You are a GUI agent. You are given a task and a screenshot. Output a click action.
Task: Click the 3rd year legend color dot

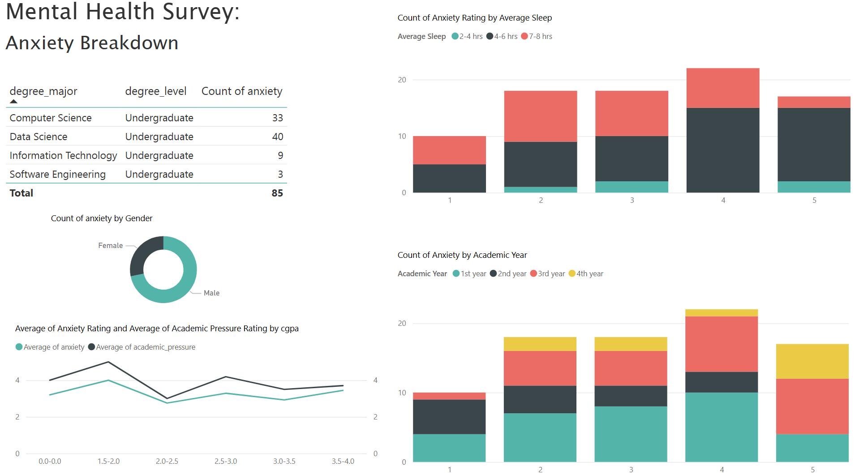533,274
